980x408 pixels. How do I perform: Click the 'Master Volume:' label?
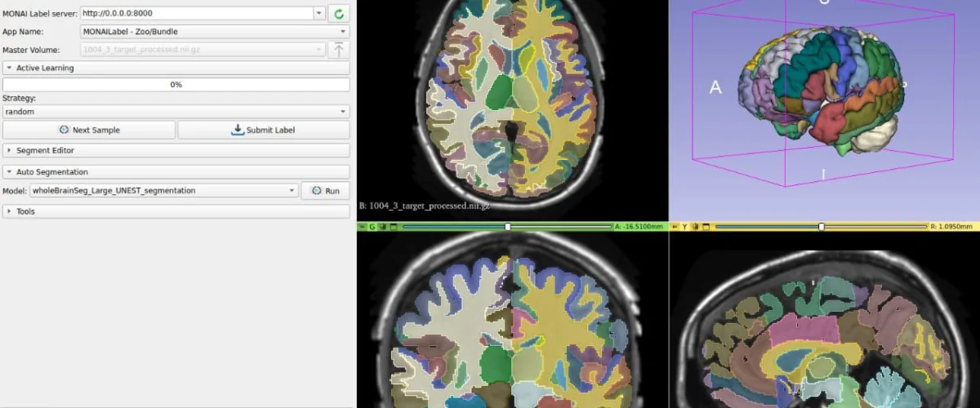point(31,50)
